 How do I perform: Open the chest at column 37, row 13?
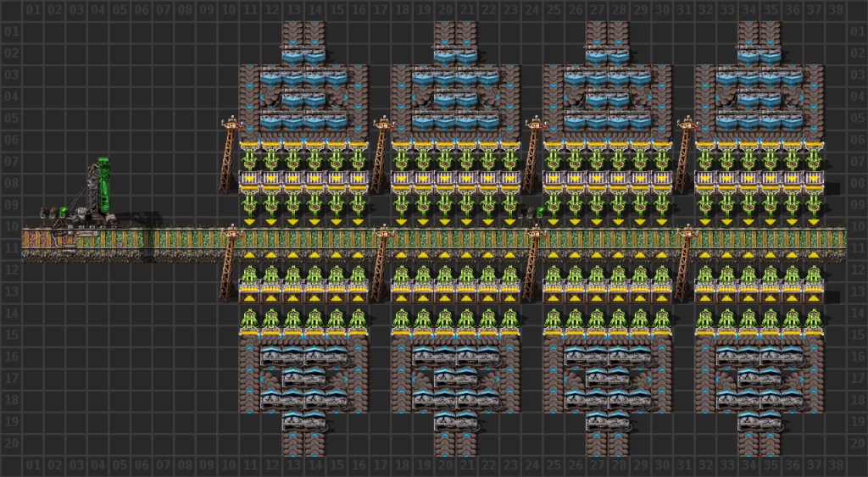814,293
